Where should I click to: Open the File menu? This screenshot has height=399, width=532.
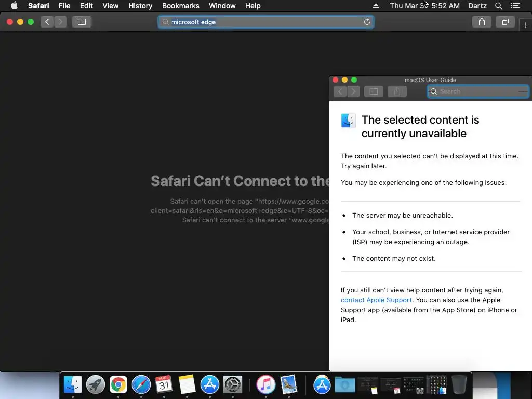pyautogui.click(x=64, y=6)
